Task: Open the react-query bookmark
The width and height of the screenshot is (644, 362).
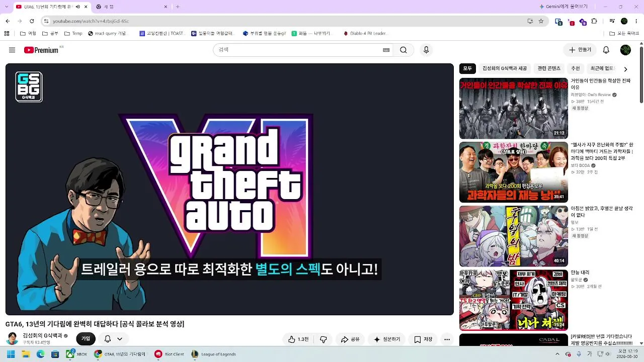Action: (x=107, y=34)
